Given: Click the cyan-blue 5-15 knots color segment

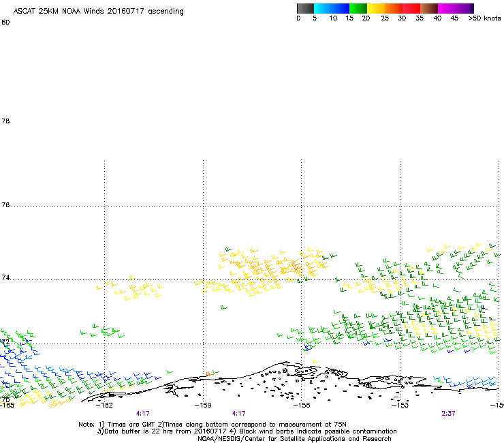Looking at the screenshot, I should click(332, 8).
